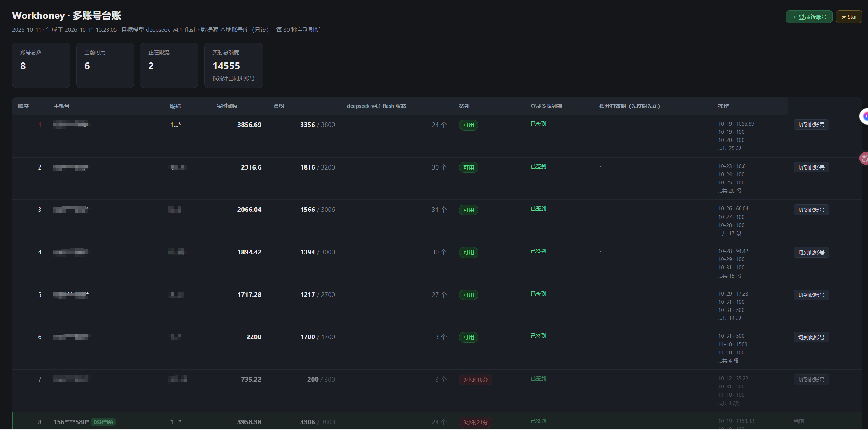Click the 9小时18分 rate-limit badge

click(475, 380)
